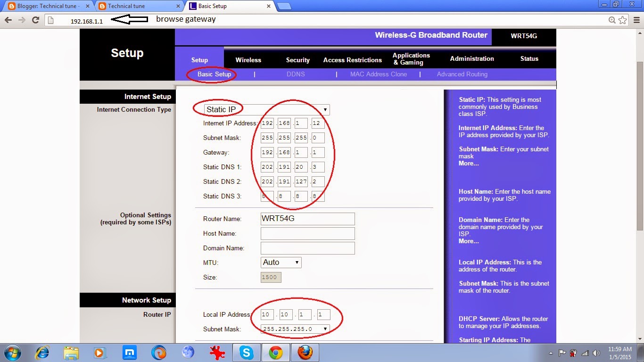This screenshot has height=362, width=644.
Task: Go to Advanced Routing subtab
Action: pos(462,74)
